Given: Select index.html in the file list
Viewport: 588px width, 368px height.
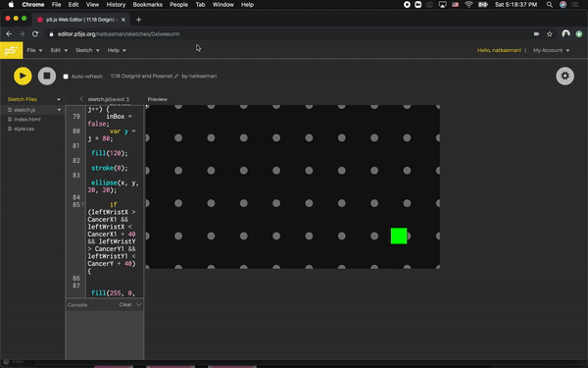Looking at the screenshot, I should (27, 120).
